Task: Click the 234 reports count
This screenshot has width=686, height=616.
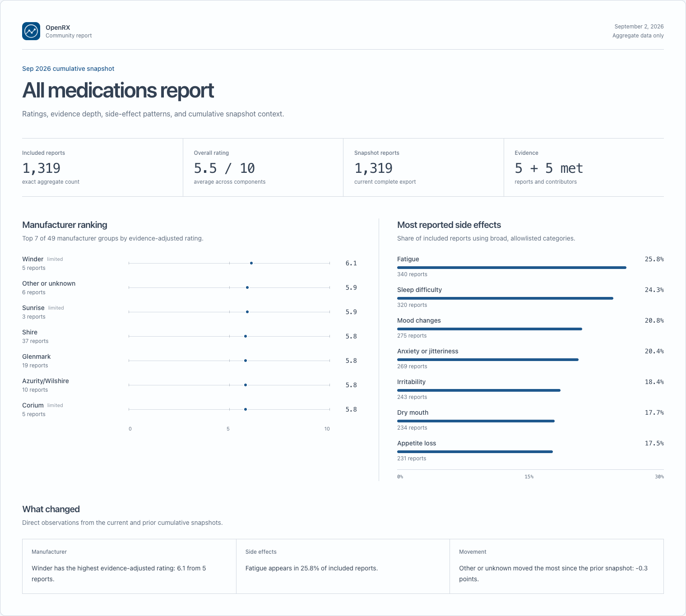Action: tap(412, 428)
